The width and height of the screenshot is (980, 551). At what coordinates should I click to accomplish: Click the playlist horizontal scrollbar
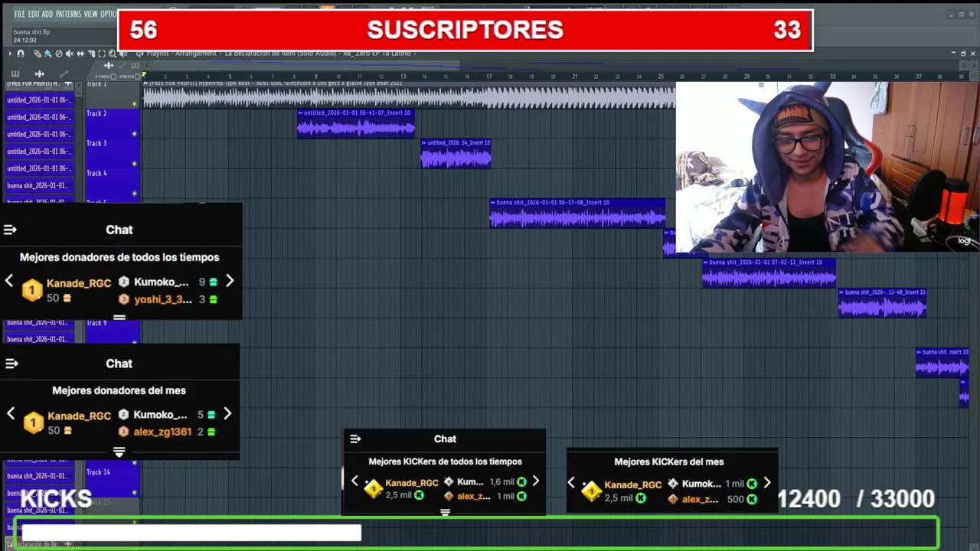pyautogui.click(x=306, y=66)
